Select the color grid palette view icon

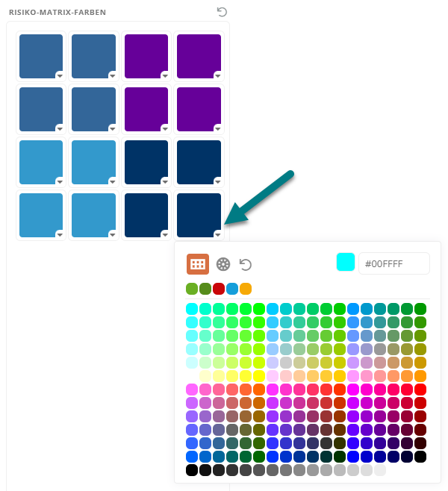coord(198,264)
